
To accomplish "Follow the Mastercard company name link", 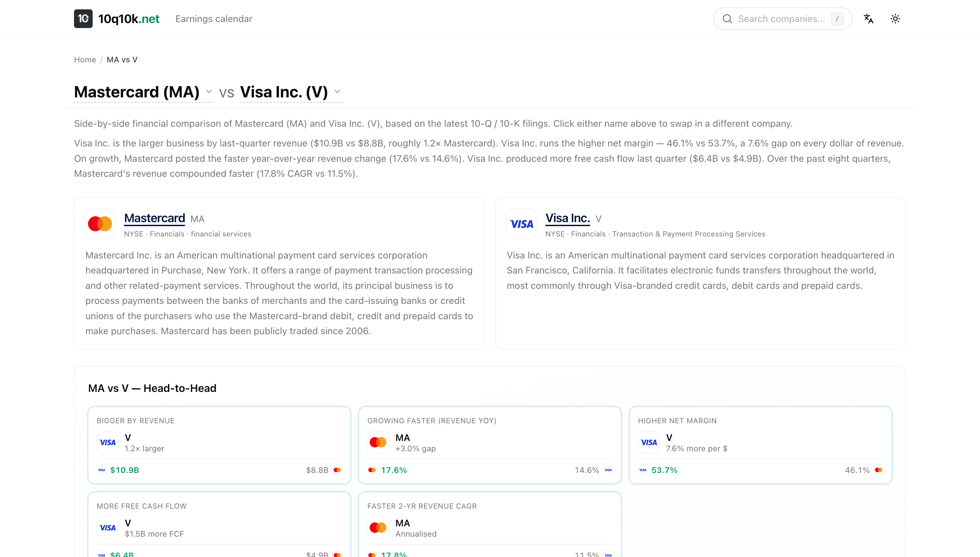I will pos(154,218).
